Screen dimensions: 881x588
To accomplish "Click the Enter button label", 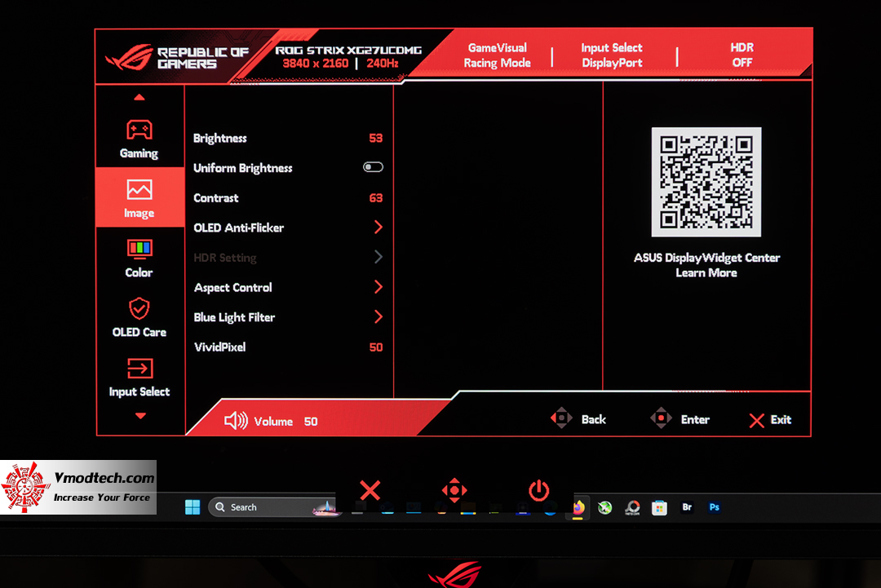I will 695,419.
